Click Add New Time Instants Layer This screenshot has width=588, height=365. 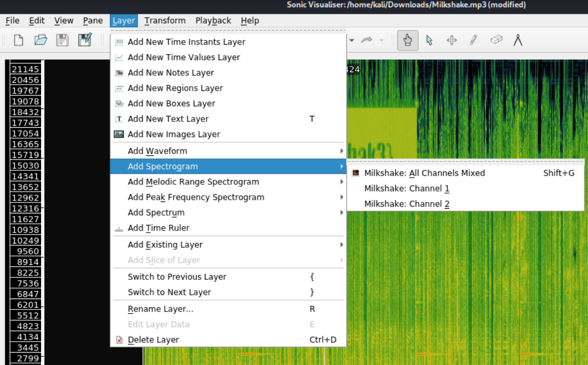[186, 42]
